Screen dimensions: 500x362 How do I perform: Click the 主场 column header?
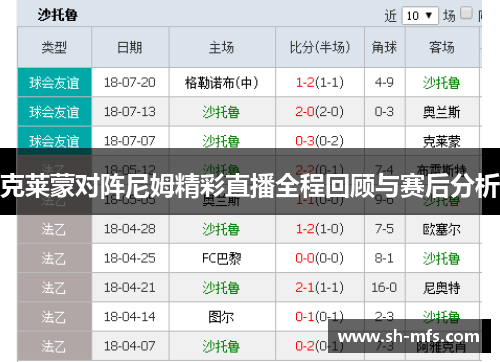click(222, 47)
